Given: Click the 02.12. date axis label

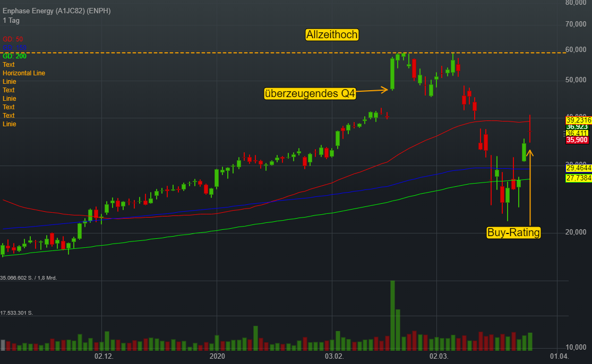Looking at the screenshot, I should 104,357.
